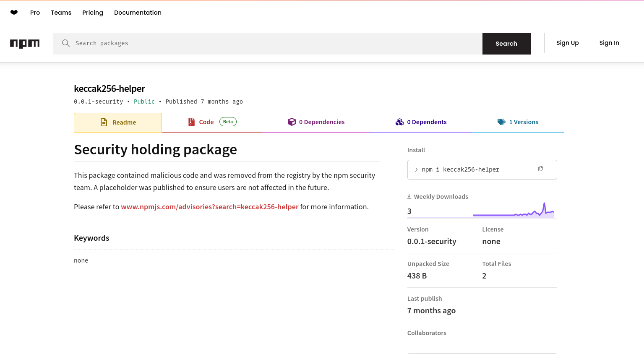Open the Pricing menu item
This screenshot has height=354, width=644.
[x=92, y=13]
